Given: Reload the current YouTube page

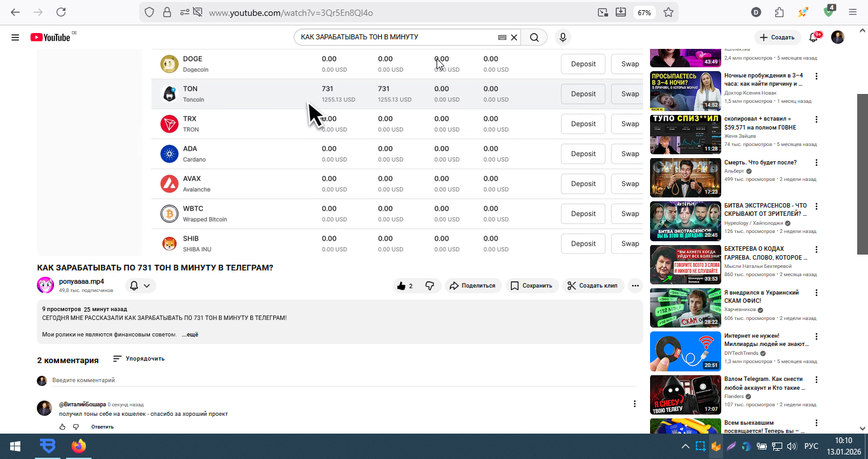Looking at the screenshot, I should click(x=61, y=12).
